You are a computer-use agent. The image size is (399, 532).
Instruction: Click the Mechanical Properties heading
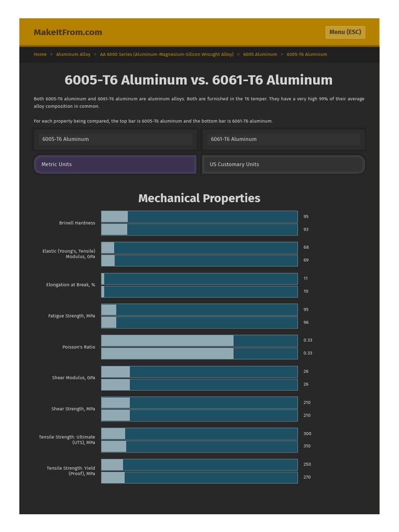coord(199,198)
